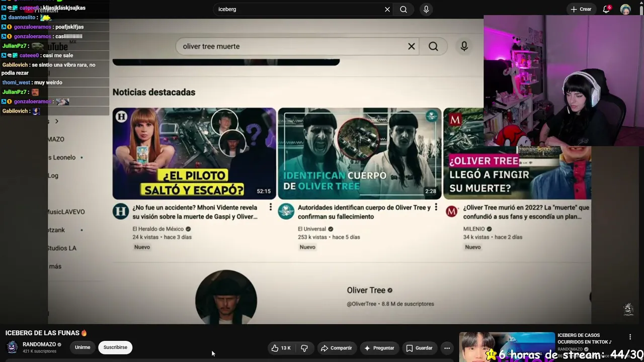Click the magnifier search icon beside "iceberg"
644x362 pixels.
click(x=404, y=9)
